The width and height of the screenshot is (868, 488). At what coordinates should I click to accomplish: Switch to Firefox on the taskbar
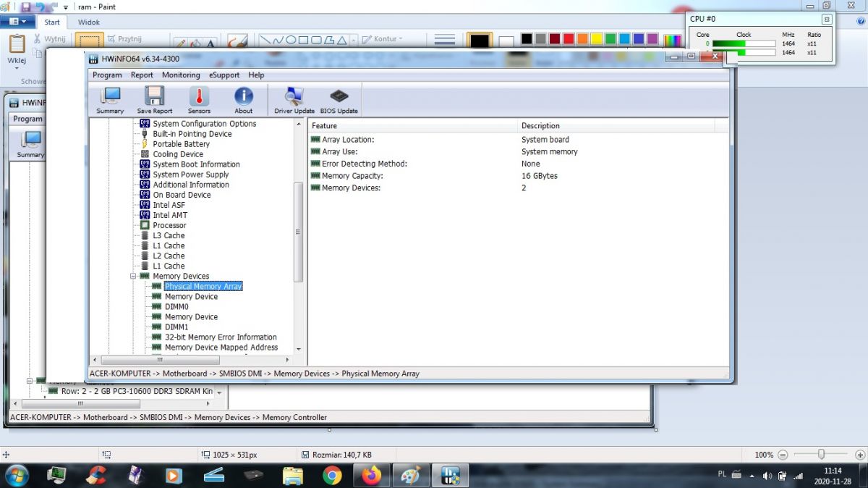371,475
